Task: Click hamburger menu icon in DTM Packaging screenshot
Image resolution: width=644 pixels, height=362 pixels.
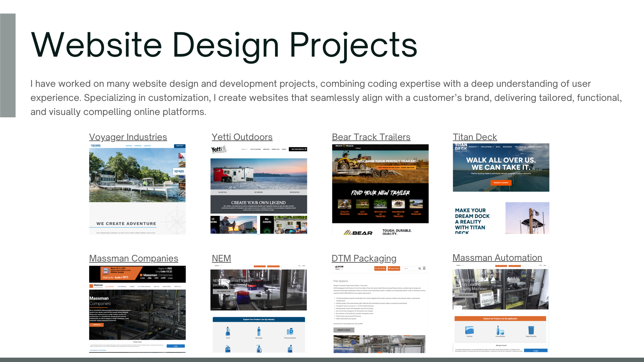Action: 424,268
